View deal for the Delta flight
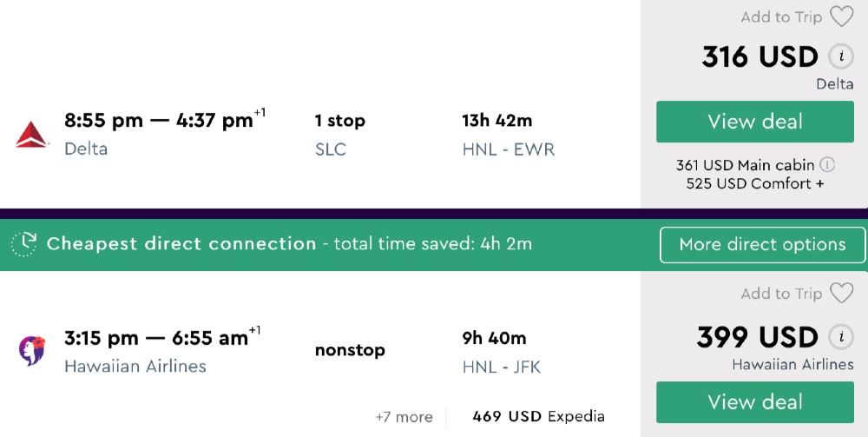Screen dimensions: 868x437 [x=754, y=122]
